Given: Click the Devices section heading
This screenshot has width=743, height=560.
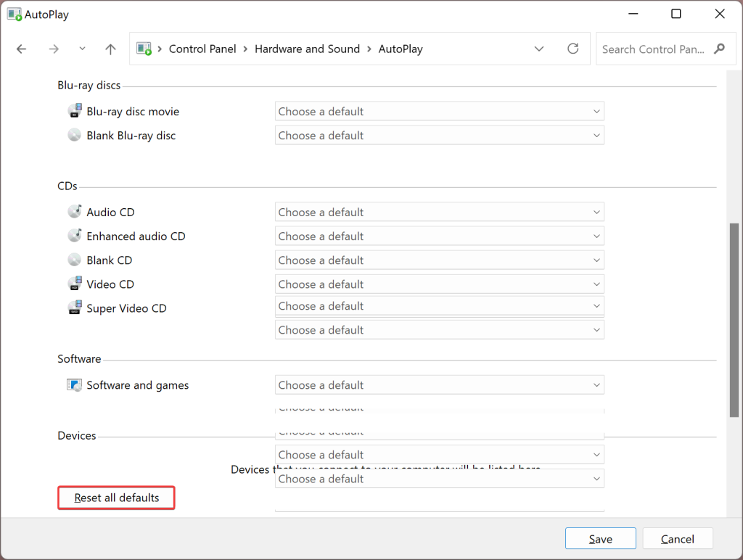Looking at the screenshot, I should [x=77, y=435].
